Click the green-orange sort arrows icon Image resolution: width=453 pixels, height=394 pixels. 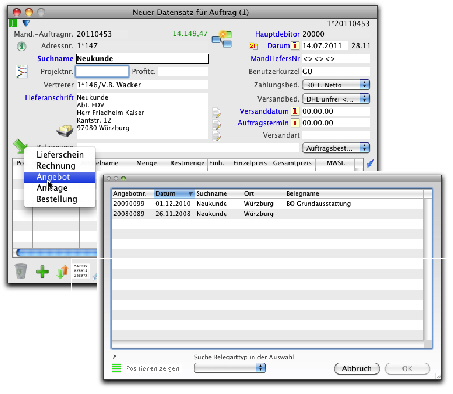(63, 272)
